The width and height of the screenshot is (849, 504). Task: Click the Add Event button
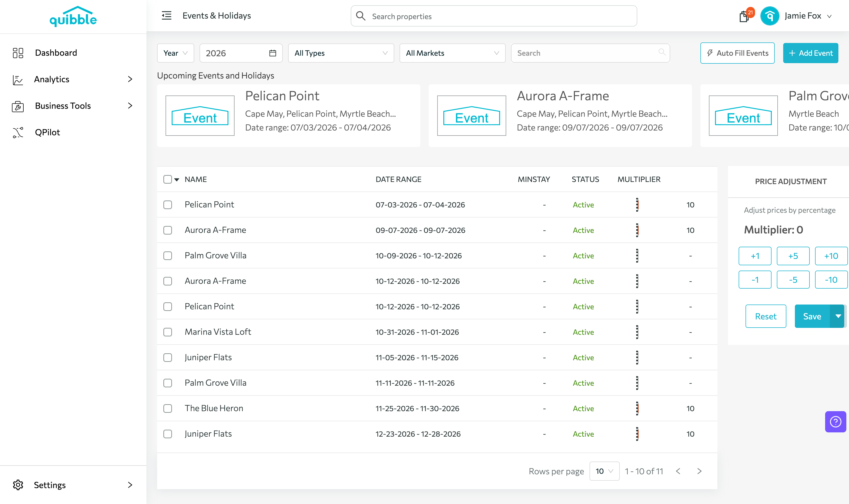point(811,53)
